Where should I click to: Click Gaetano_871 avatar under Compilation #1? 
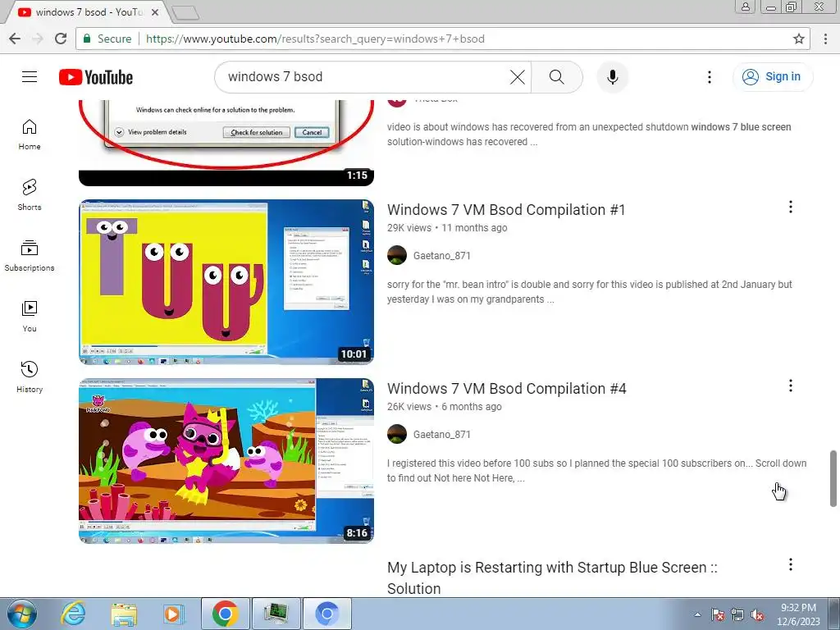tap(397, 255)
